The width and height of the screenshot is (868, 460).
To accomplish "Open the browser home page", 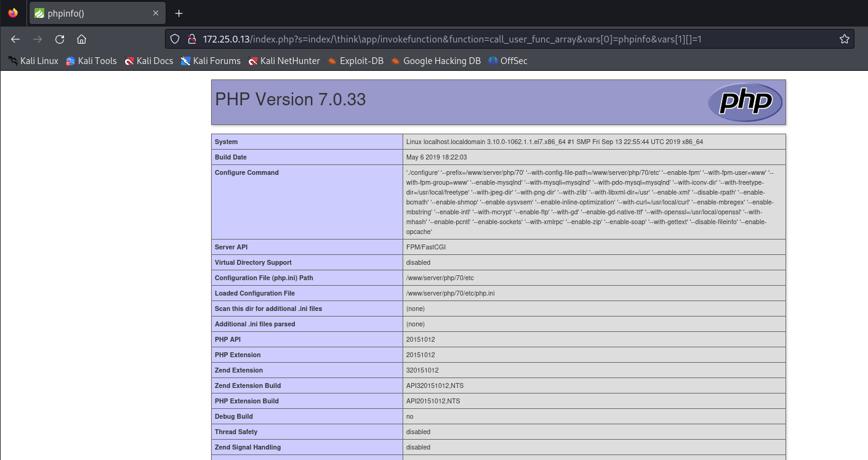I will click(81, 39).
